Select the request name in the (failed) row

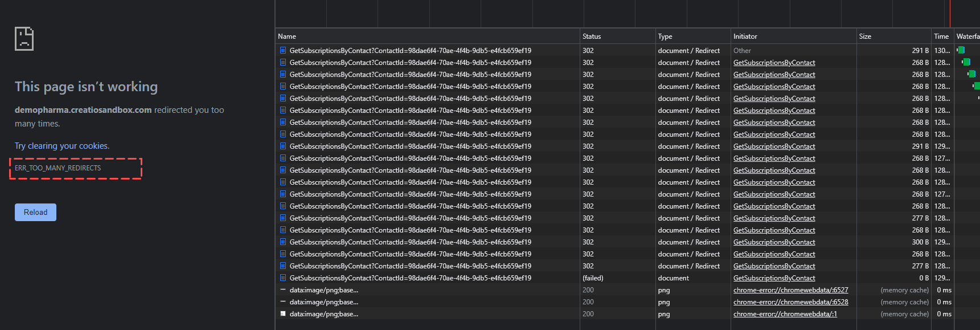pos(410,278)
